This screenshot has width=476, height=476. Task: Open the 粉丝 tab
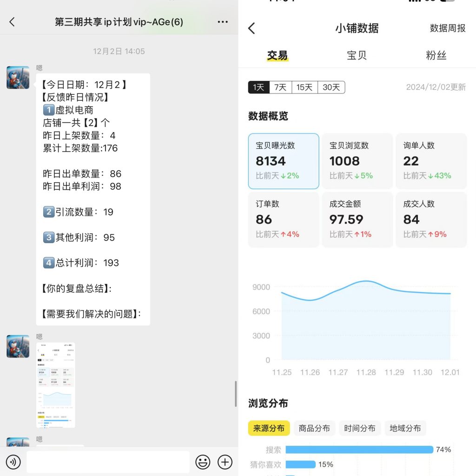tap(436, 54)
